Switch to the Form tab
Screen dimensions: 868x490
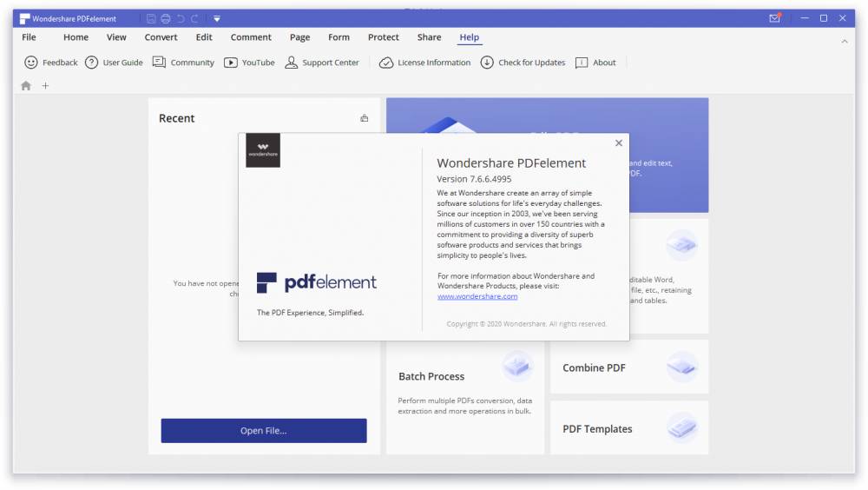click(x=339, y=37)
